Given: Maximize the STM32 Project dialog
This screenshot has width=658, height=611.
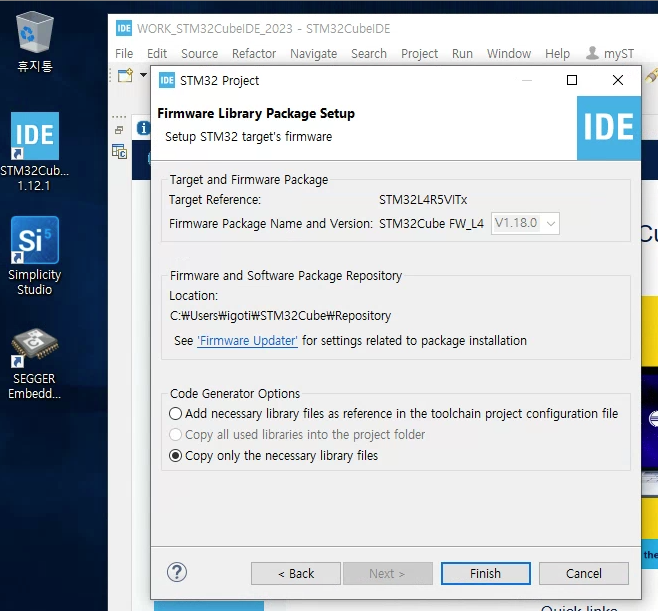Looking at the screenshot, I should click(x=572, y=80).
